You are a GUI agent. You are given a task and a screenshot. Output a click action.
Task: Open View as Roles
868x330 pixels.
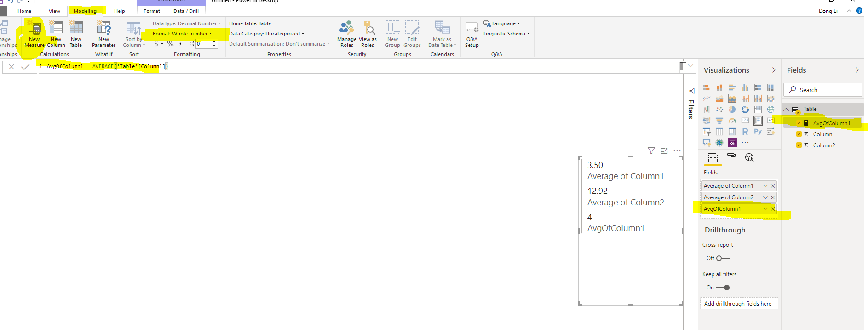[x=368, y=34]
